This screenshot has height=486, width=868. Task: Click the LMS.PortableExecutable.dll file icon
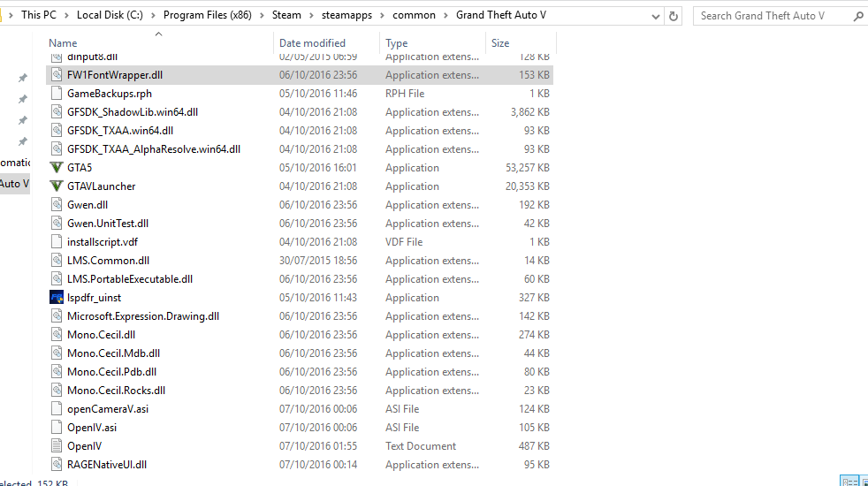(x=57, y=279)
